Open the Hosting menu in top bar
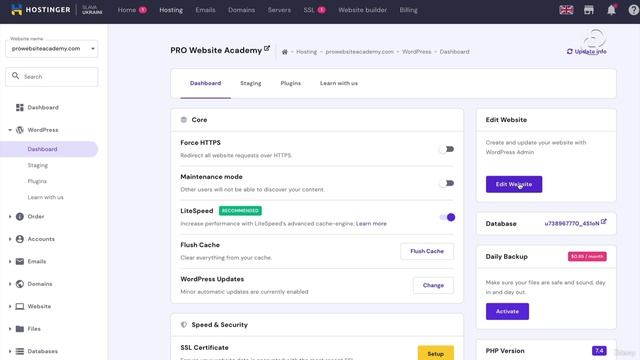 tap(171, 10)
